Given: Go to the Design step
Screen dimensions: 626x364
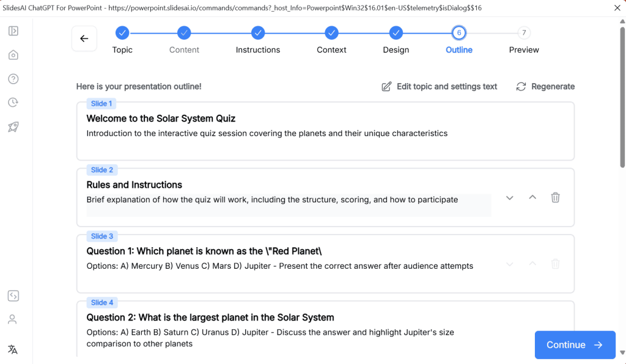Looking at the screenshot, I should click(396, 33).
